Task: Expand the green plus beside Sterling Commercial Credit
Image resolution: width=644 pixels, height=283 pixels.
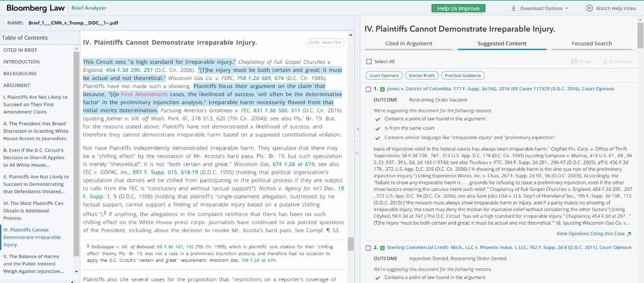Action: 382,248
